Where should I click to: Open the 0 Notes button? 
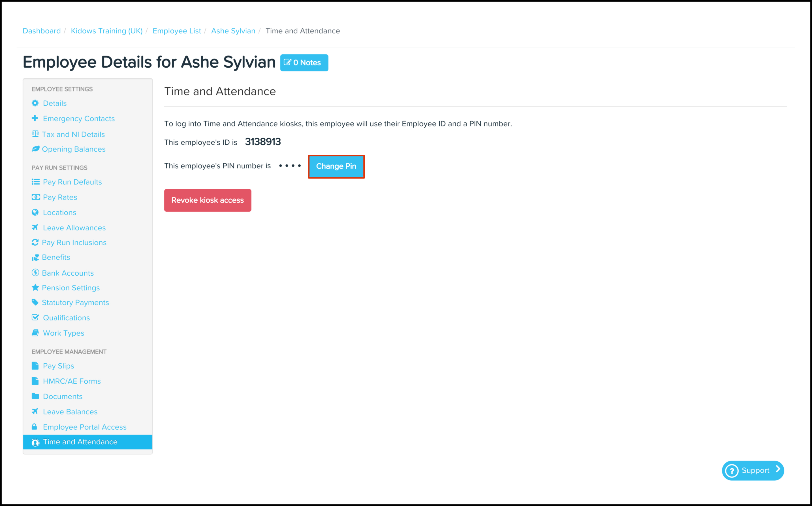(x=304, y=63)
